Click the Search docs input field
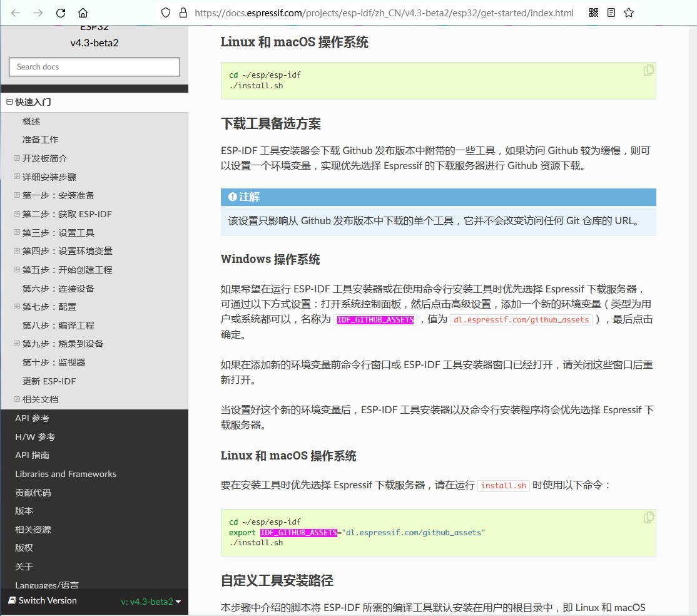Image resolution: width=697 pixels, height=616 pixels. pos(94,67)
